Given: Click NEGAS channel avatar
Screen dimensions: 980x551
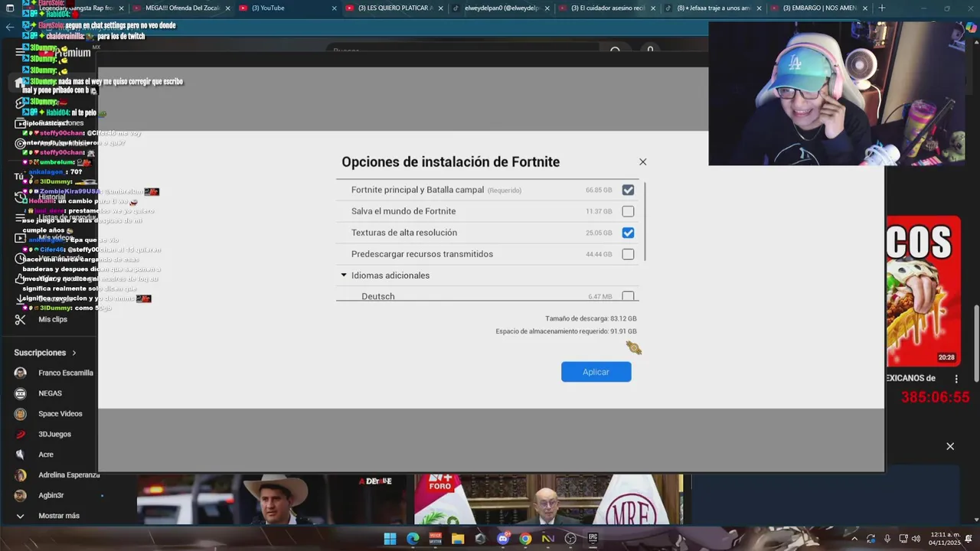Looking at the screenshot, I should [x=21, y=393].
